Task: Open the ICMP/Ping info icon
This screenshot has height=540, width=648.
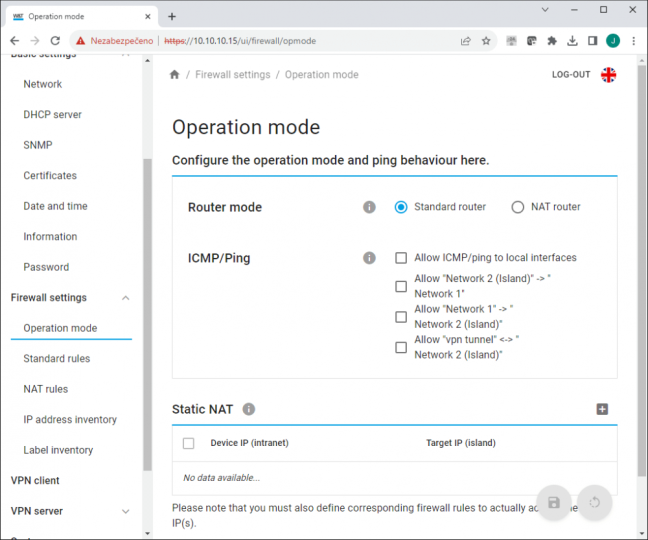Action: point(369,258)
